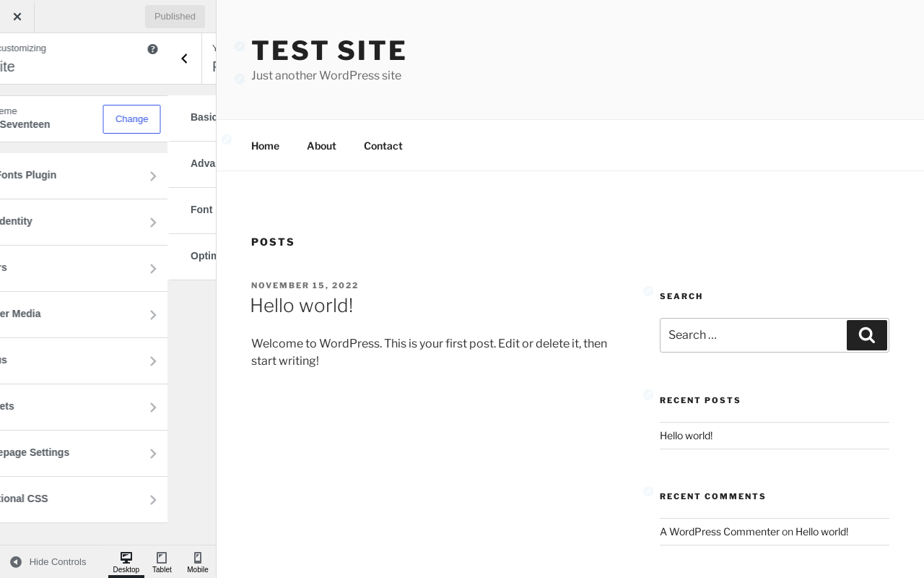
Task: Close the Customizer with the X icon
Action: tap(17, 17)
